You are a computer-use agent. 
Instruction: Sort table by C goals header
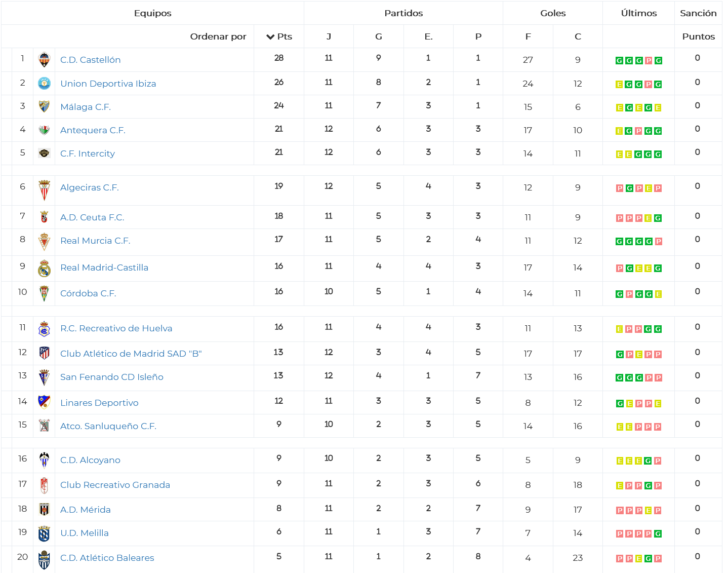(x=578, y=36)
